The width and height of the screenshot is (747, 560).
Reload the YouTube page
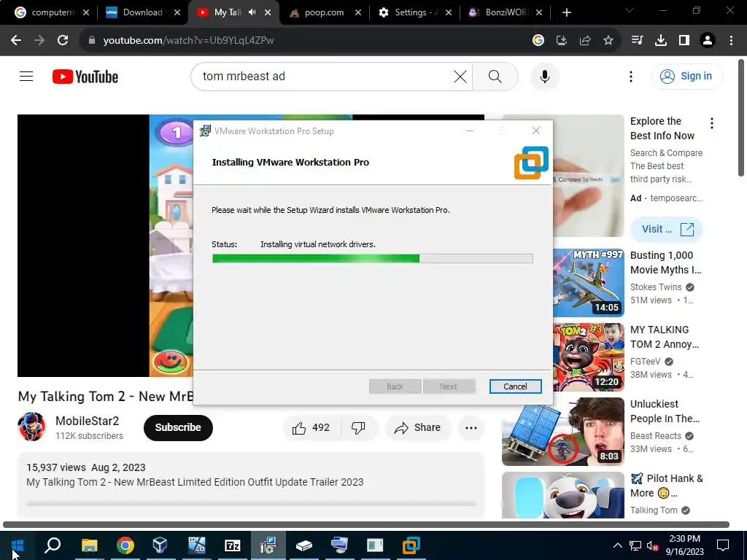tap(63, 41)
